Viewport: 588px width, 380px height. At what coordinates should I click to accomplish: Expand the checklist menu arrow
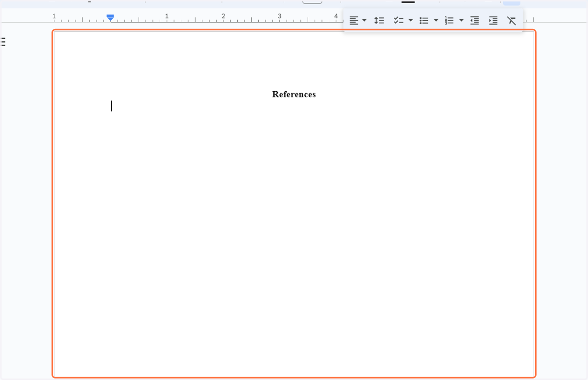coord(411,21)
